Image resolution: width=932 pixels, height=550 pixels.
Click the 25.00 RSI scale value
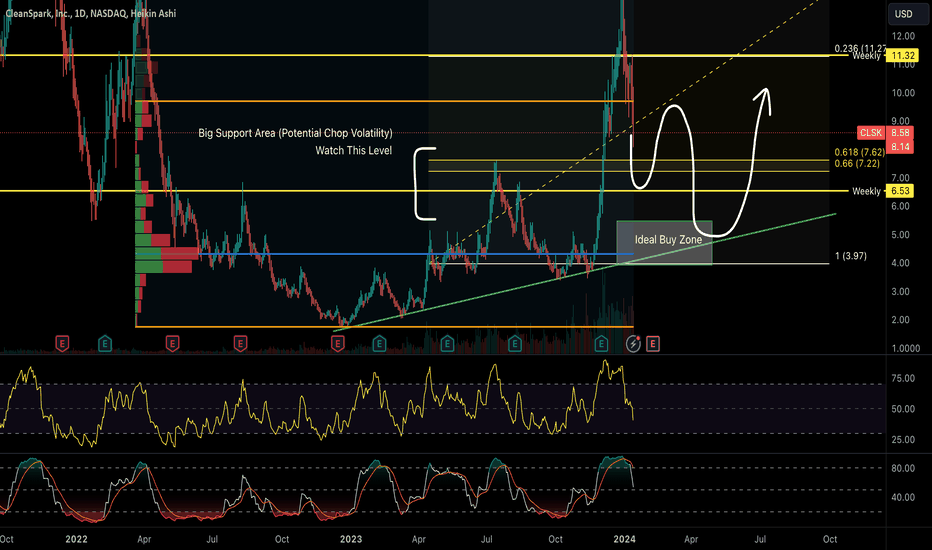(903, 440)
